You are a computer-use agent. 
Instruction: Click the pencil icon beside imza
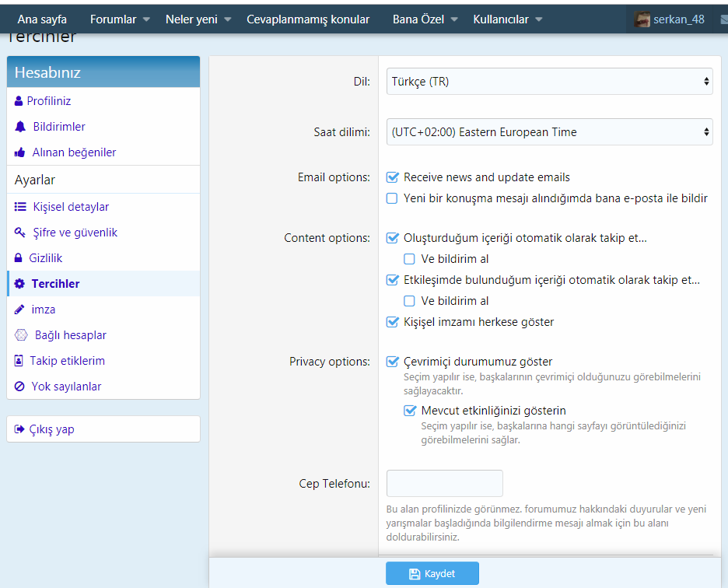pyautogui.click(x=19, y=310)
